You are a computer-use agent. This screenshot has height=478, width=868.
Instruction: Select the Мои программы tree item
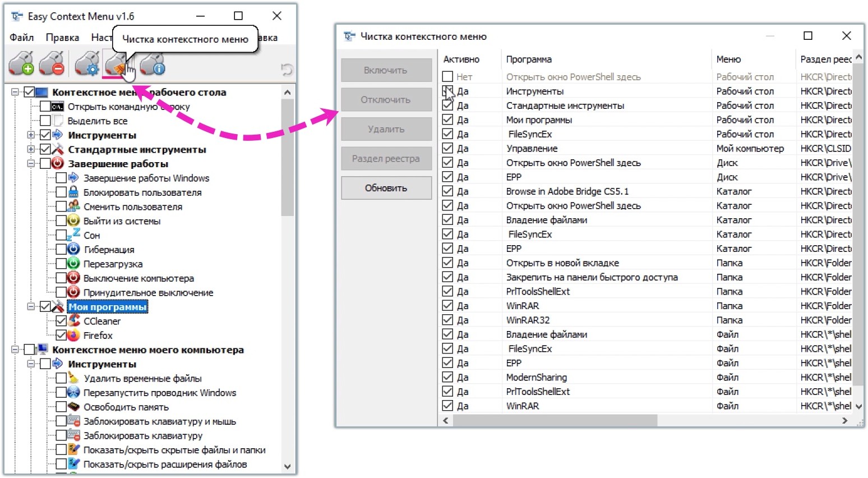[108, 307]
